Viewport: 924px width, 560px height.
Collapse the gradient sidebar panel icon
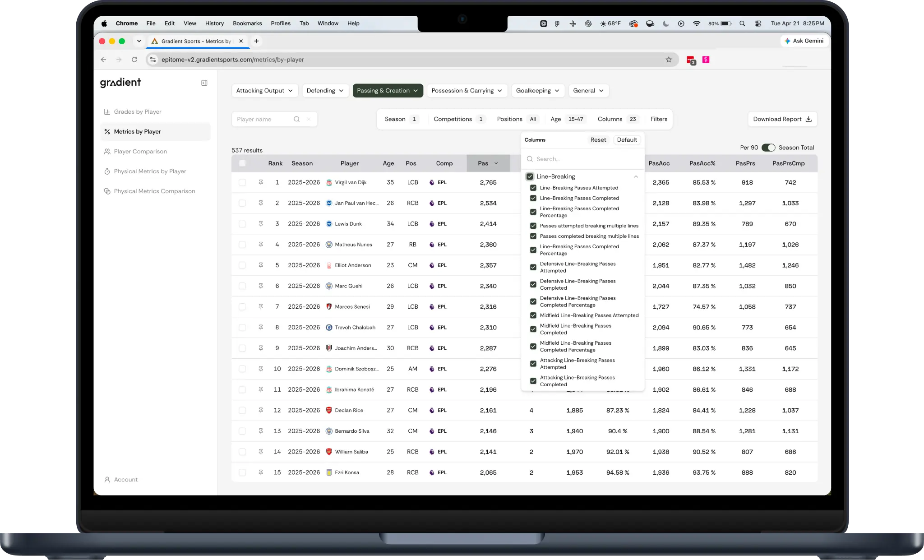204,83
